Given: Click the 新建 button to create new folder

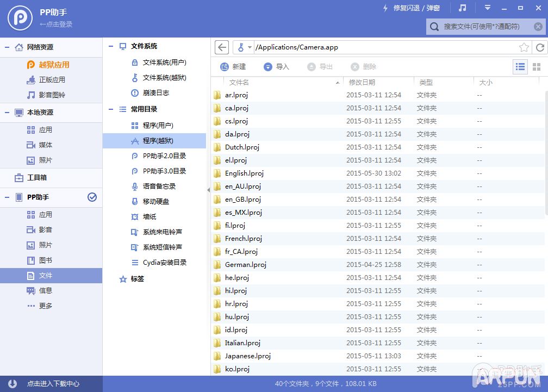Looking at the screenshot, I should click(234, 66).
